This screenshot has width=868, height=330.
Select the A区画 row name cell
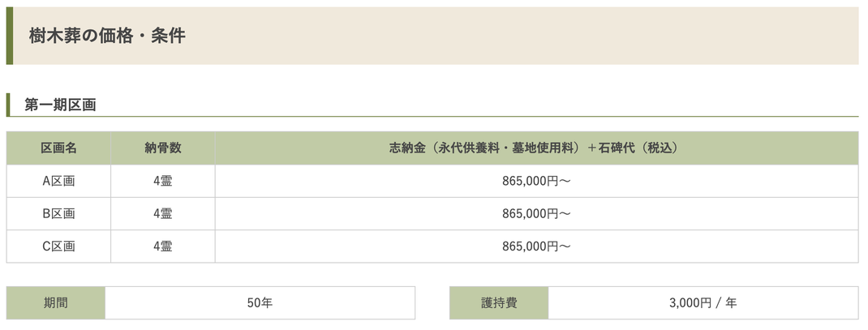(58, 181)
